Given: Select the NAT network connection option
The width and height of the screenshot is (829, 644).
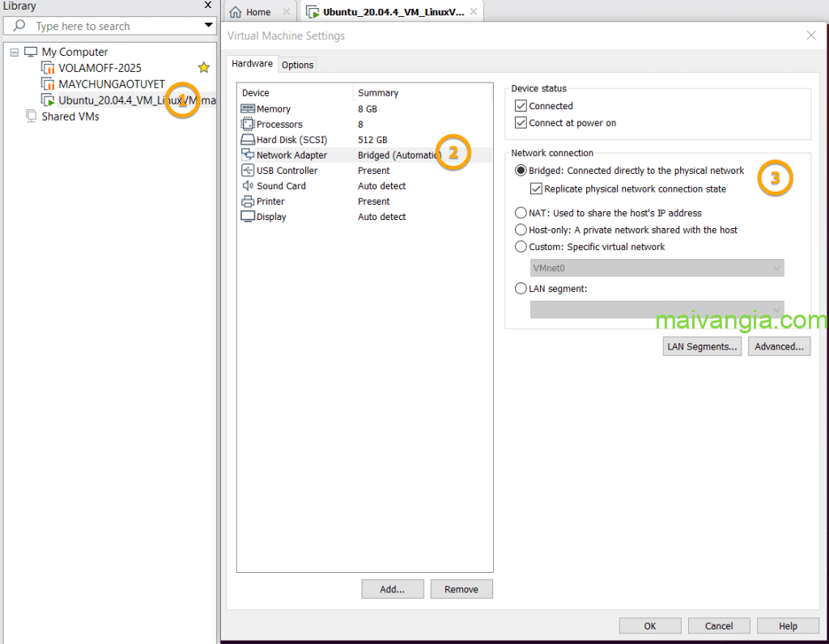Looking at the screenshot, I should coord(521,213).
